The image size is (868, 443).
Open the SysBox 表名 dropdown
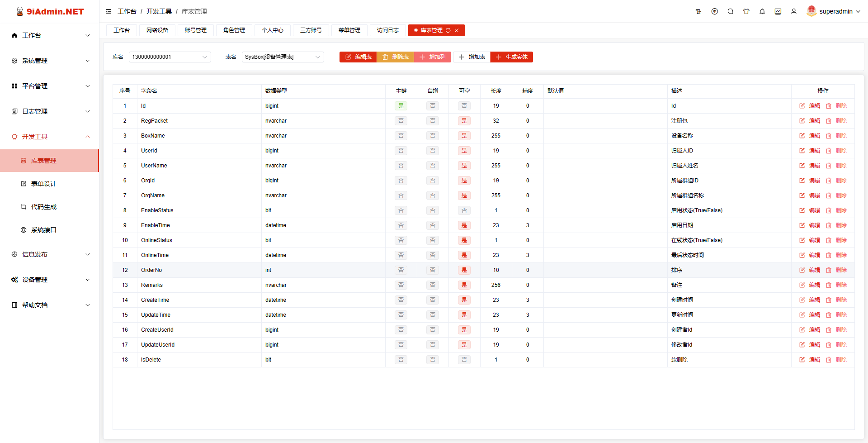click(283, 57)
